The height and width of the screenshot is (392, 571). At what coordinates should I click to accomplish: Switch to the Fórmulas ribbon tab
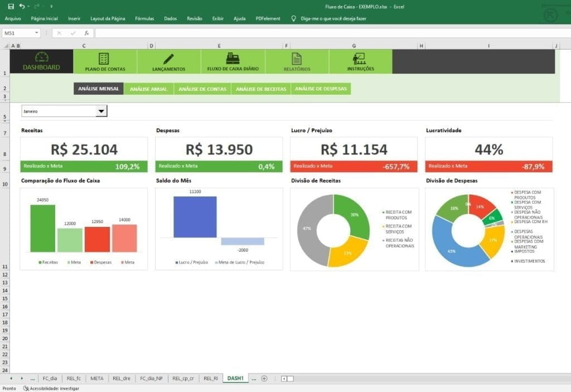[144, 18]
